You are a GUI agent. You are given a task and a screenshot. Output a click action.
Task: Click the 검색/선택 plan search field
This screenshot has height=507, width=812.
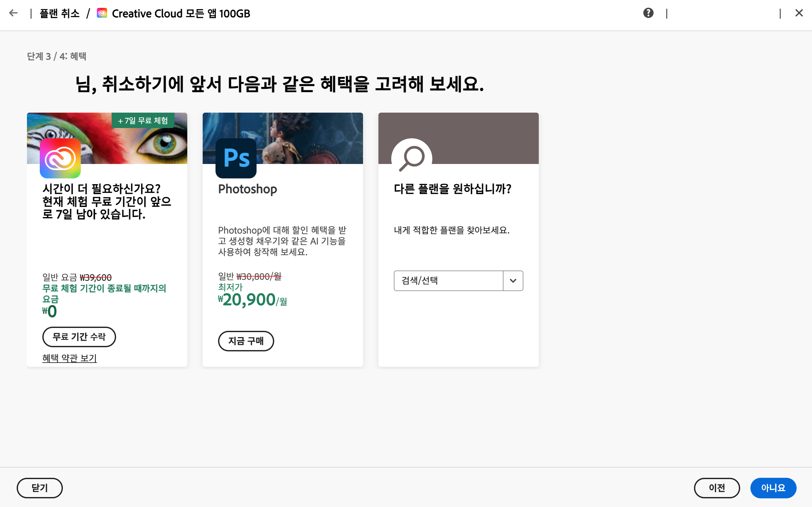[x=448, y=281]
